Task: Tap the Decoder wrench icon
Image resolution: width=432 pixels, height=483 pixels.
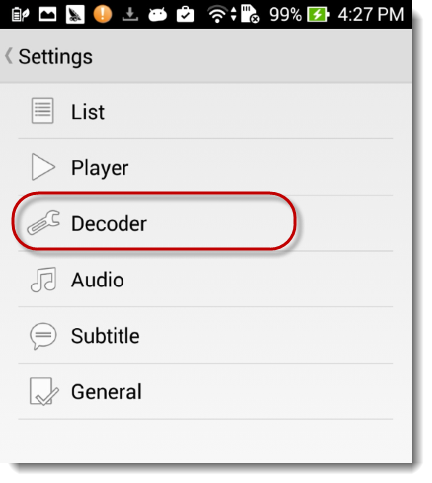Action: (x=44, y=222)
